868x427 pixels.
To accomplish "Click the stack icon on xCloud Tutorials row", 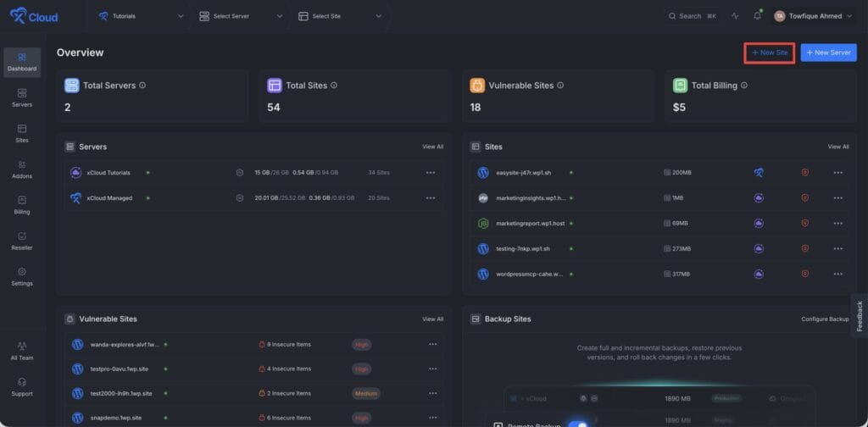I will pyautogui.click(x=240, y=173).
